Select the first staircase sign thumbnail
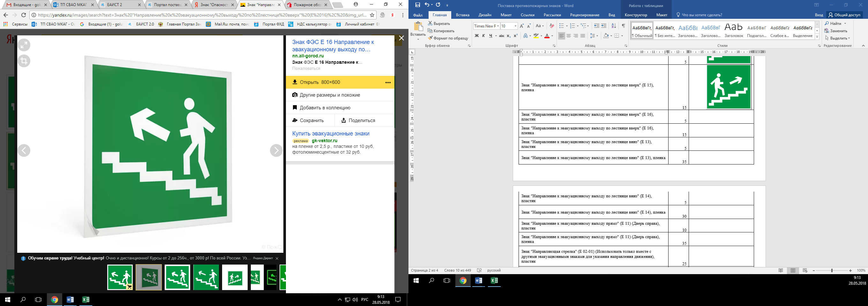 click(120, 277)
